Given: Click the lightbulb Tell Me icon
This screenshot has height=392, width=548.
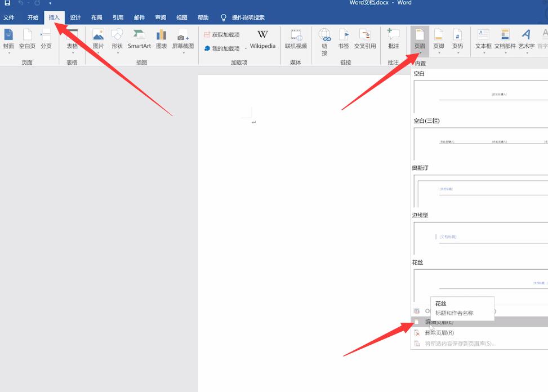Looking at the screenshot, I should (x=224, y=17).
